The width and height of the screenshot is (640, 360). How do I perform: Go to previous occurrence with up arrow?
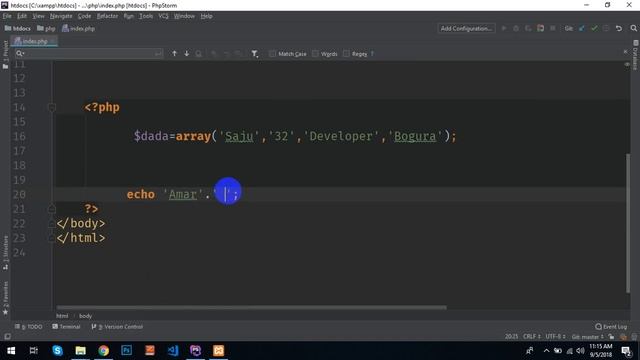coord(174,53)
